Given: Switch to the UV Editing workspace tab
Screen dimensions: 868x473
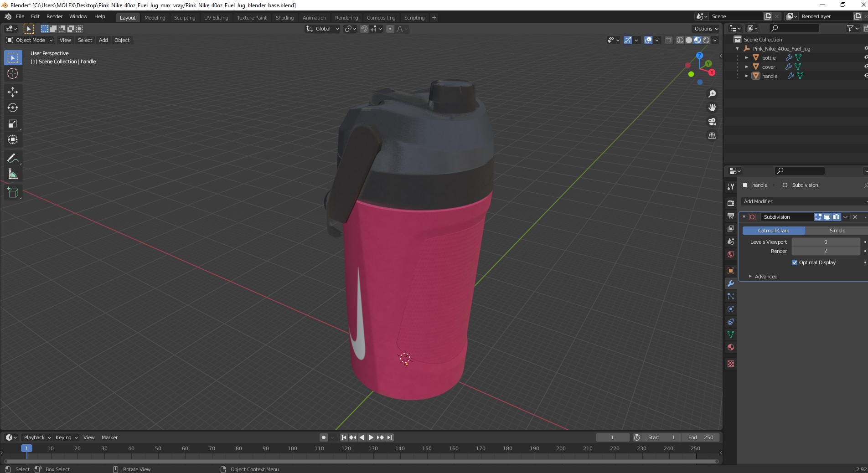Looking at the screenshot, I should [x=216, y=18].
